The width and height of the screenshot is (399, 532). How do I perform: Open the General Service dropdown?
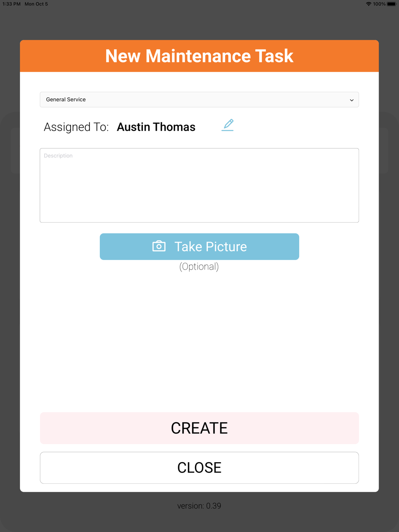click(x=199, y=100)
